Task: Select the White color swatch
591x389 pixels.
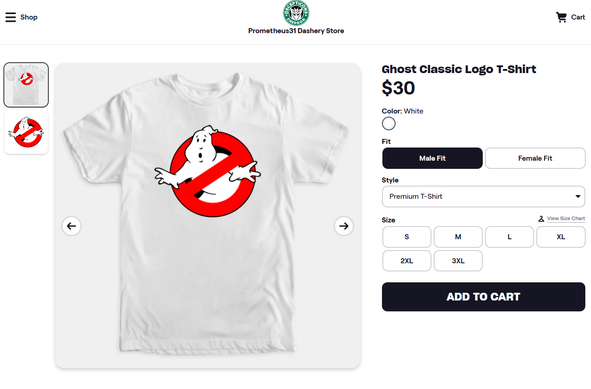Action: pyautogui.click(x=389, y=124)
